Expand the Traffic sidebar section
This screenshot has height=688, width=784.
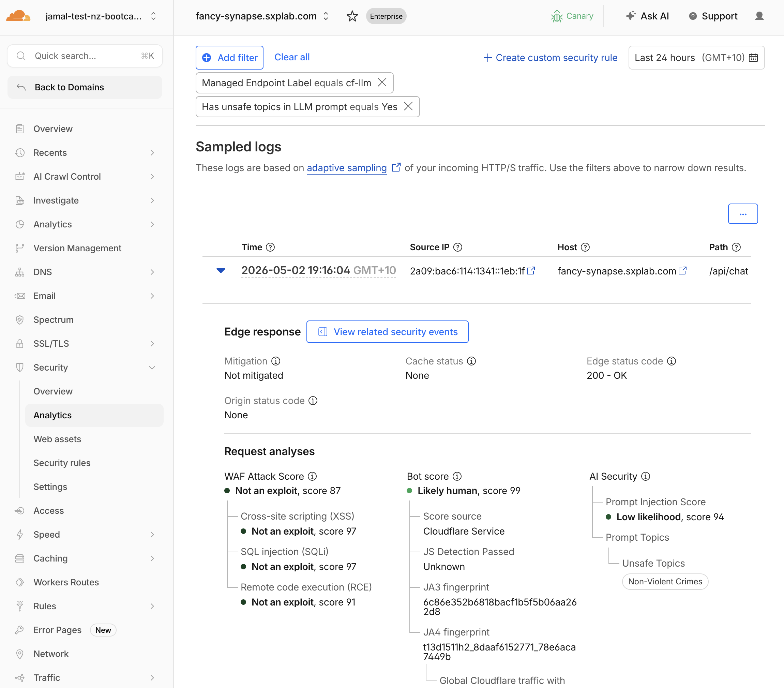pyautogui.click(x=152, y=677)
